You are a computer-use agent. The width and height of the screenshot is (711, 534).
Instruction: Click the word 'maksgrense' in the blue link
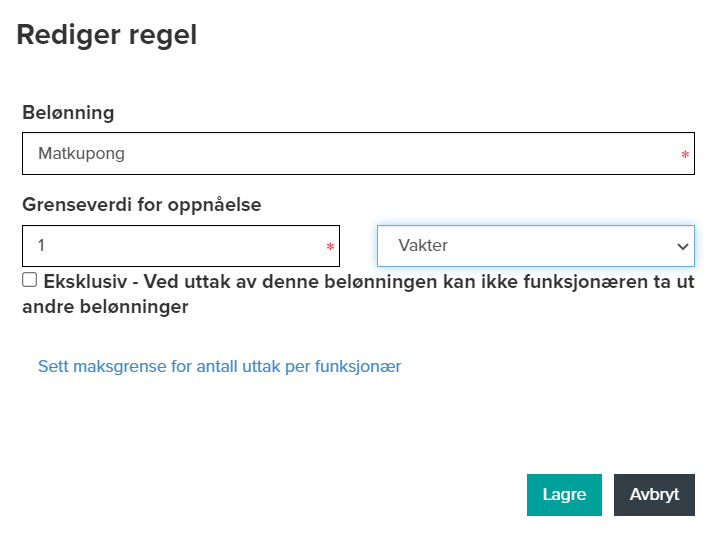[109, 366]
